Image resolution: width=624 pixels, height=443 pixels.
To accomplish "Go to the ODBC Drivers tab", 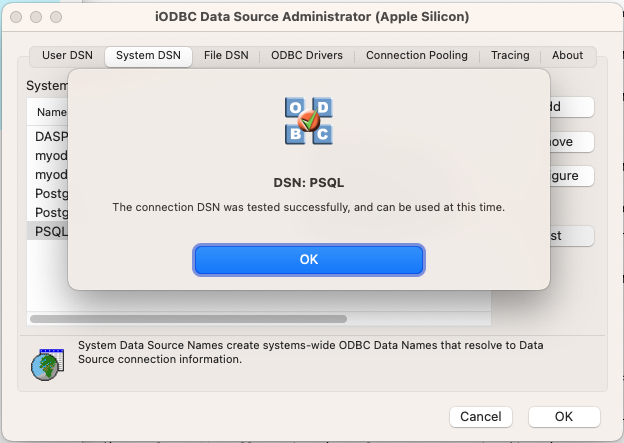I will tap(306, 56).
